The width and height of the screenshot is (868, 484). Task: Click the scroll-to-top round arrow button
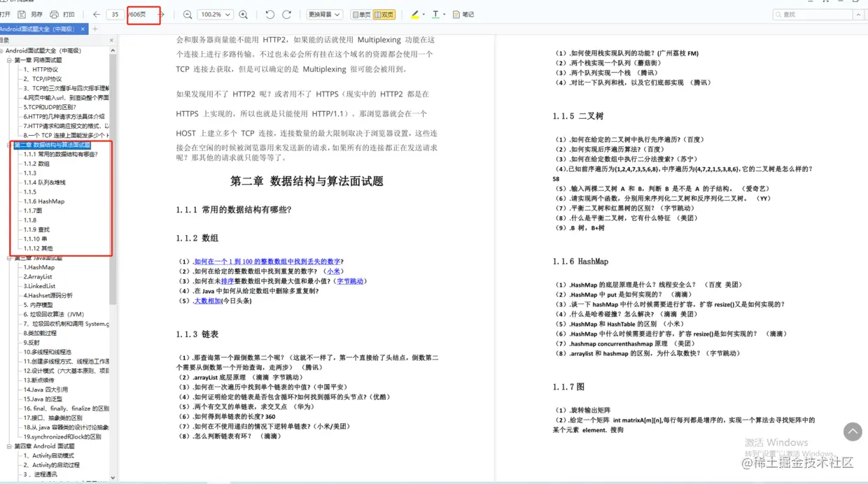(x=853, y=432)
